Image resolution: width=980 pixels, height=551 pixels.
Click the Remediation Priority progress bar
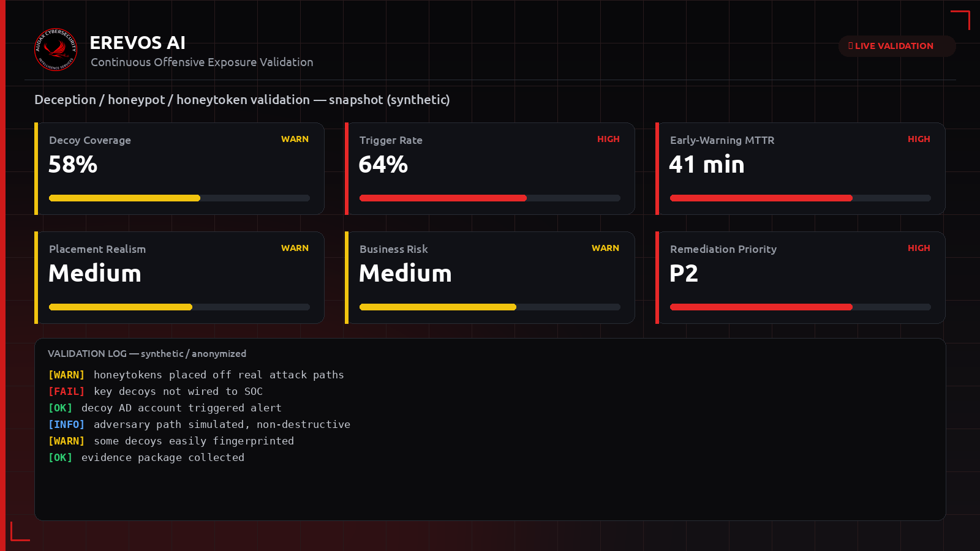click(801, 307)
